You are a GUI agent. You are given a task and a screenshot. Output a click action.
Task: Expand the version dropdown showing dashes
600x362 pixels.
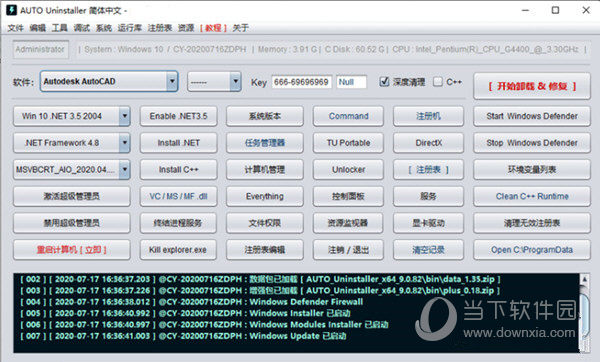[235, 81]
